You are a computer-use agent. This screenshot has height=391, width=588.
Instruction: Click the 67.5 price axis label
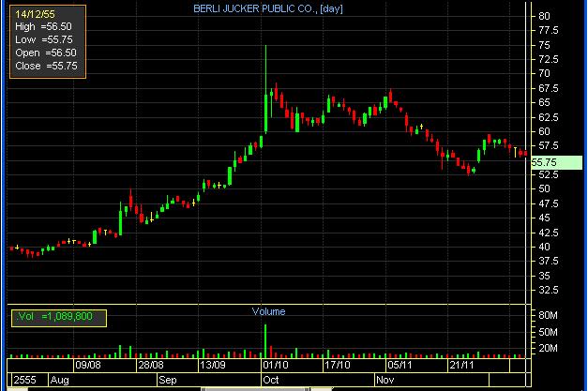pyautogui.click(x=548, y=88)
